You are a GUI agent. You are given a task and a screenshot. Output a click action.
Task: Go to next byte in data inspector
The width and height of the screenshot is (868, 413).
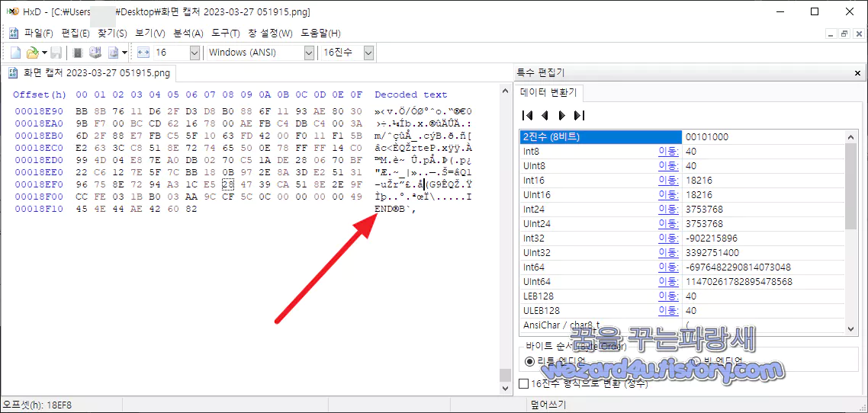(x=561, y=116)
